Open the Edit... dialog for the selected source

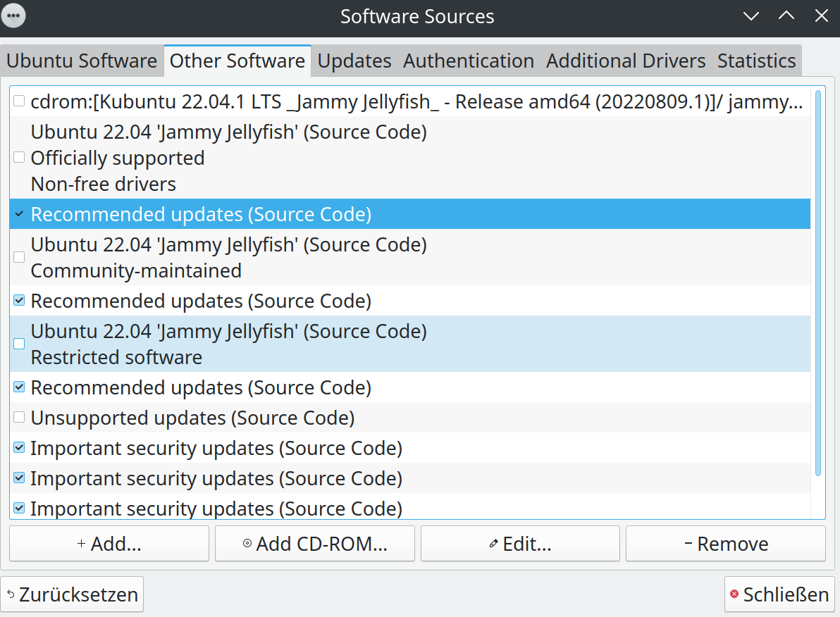click(x=520, y=544)
